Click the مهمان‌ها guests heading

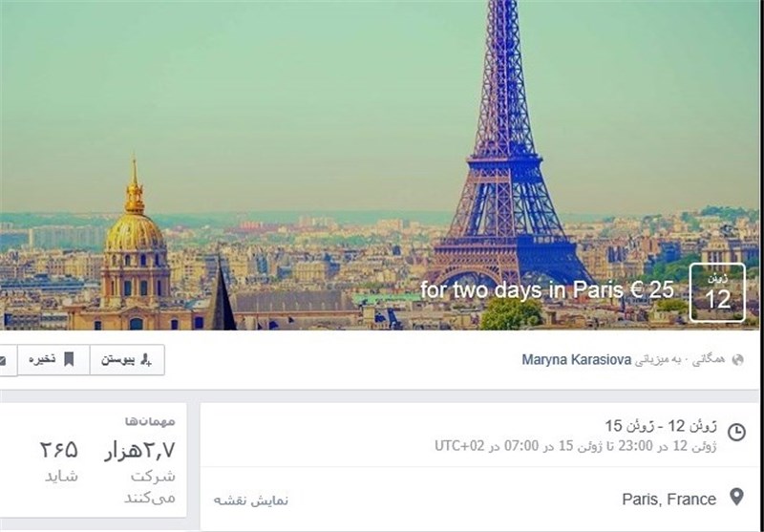click(x=150, y=421)
